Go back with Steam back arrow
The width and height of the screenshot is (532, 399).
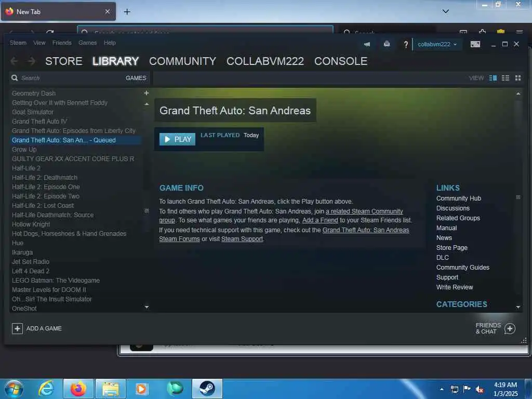[x=14, y=61]
